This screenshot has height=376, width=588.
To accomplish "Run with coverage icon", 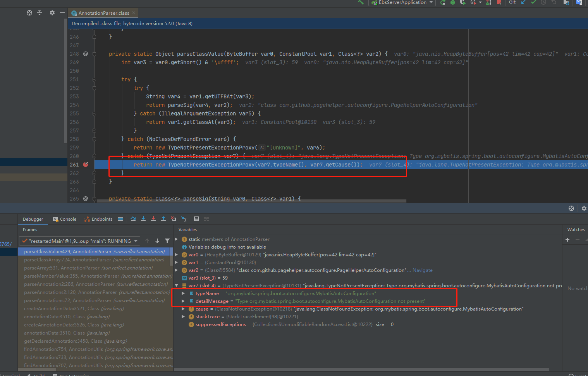I will pos(462,2).
